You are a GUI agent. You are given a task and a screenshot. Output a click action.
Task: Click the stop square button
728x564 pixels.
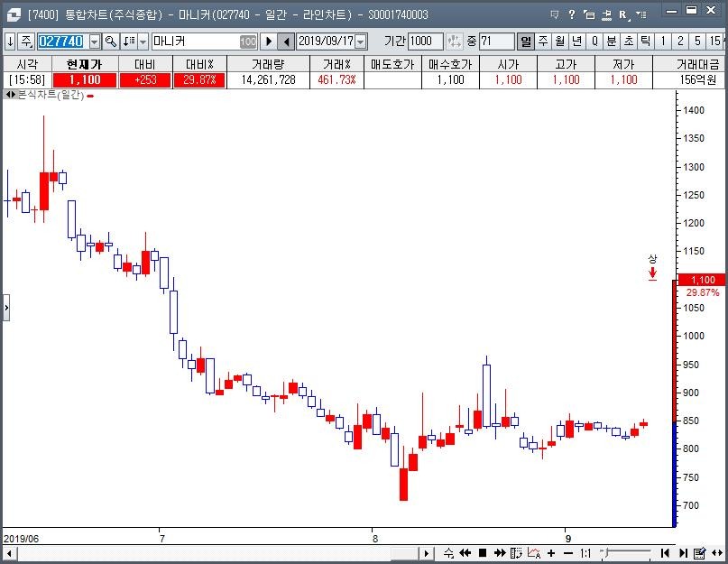(483, 553)
